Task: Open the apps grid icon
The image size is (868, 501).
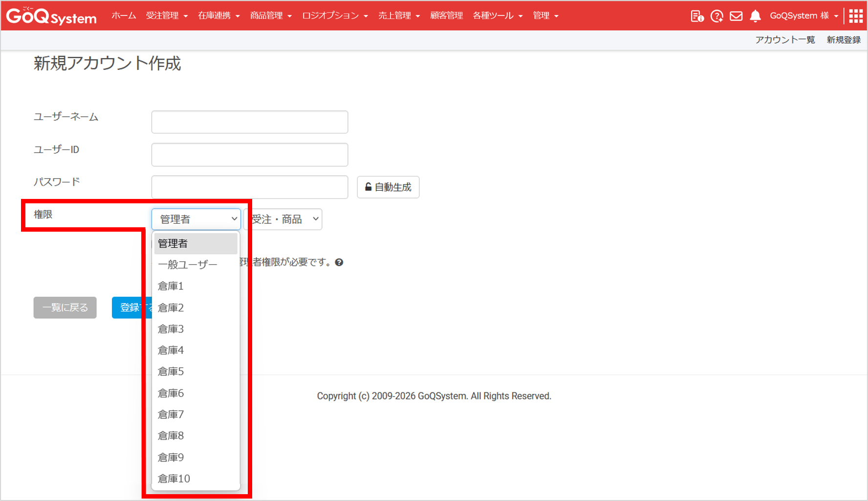Action: pos(856,16)
